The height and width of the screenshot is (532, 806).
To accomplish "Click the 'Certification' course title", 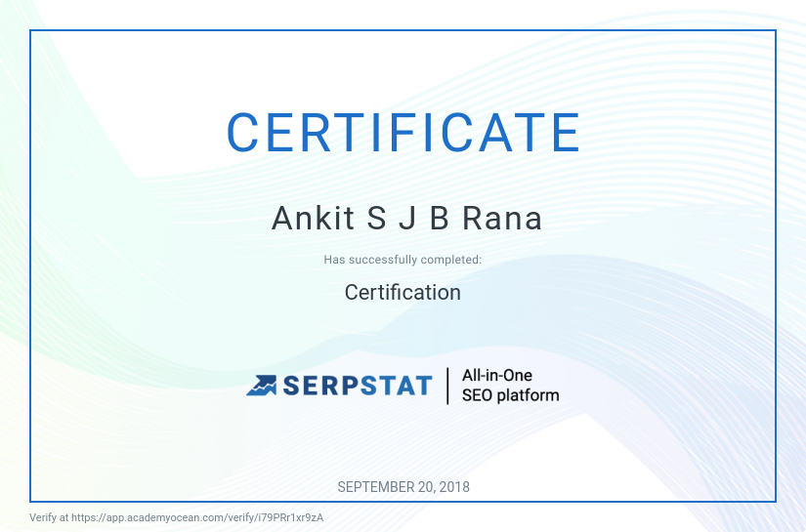I will pos(403,293).
